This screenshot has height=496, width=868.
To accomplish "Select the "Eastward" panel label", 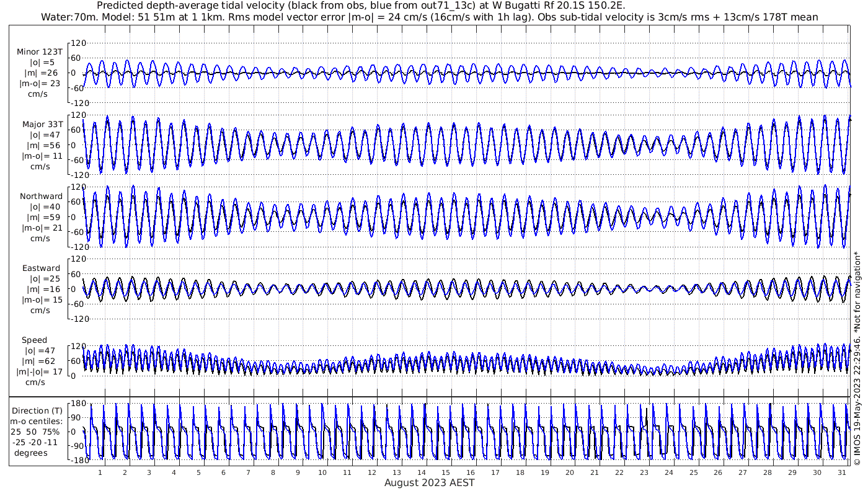I will pyautogui.click(x=41, y=268).
